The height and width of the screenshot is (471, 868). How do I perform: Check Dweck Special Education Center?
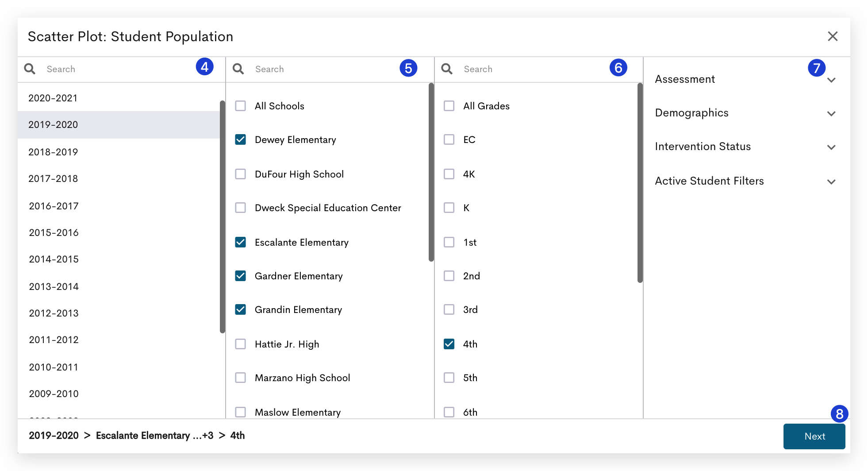point(241,208)
